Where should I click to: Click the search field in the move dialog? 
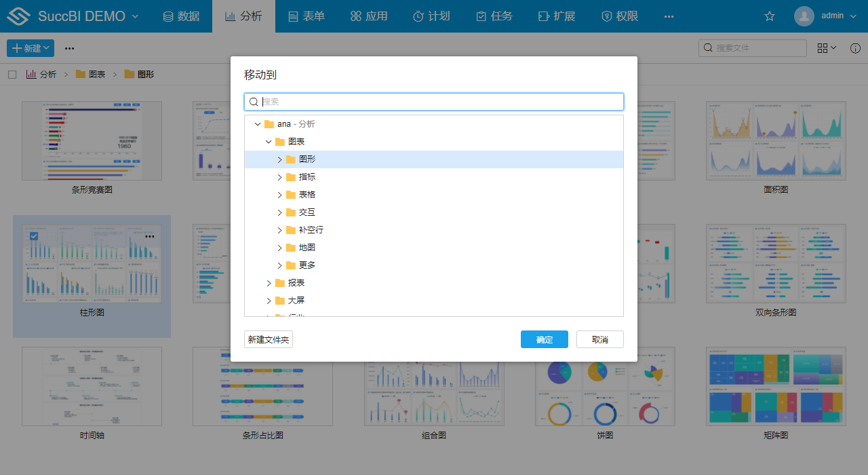point(434,101)
